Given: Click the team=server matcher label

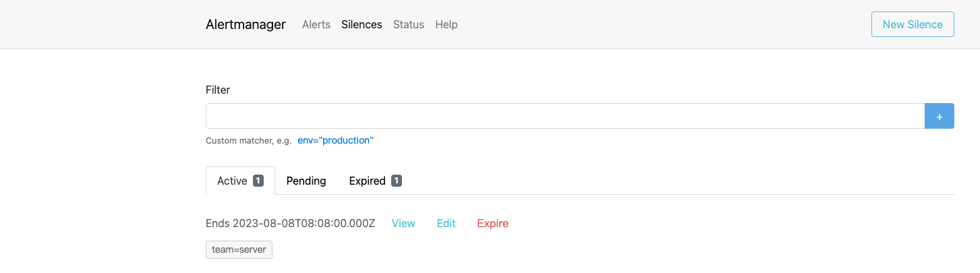Looking at the screenshot, I should click(239, 249).
